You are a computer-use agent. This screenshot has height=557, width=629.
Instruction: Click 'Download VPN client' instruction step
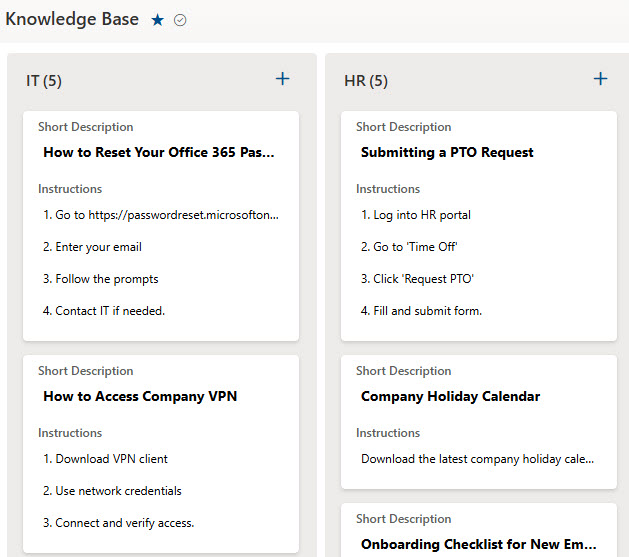[106, 459]
